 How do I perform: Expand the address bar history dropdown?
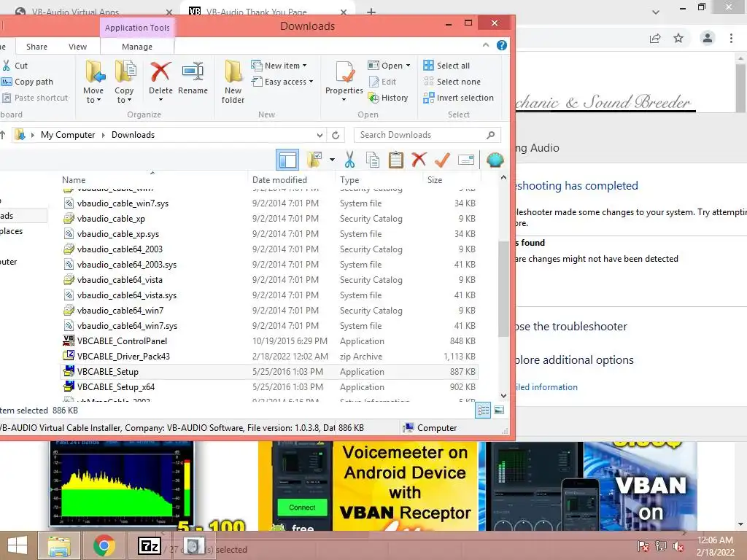tap(320, 135)
